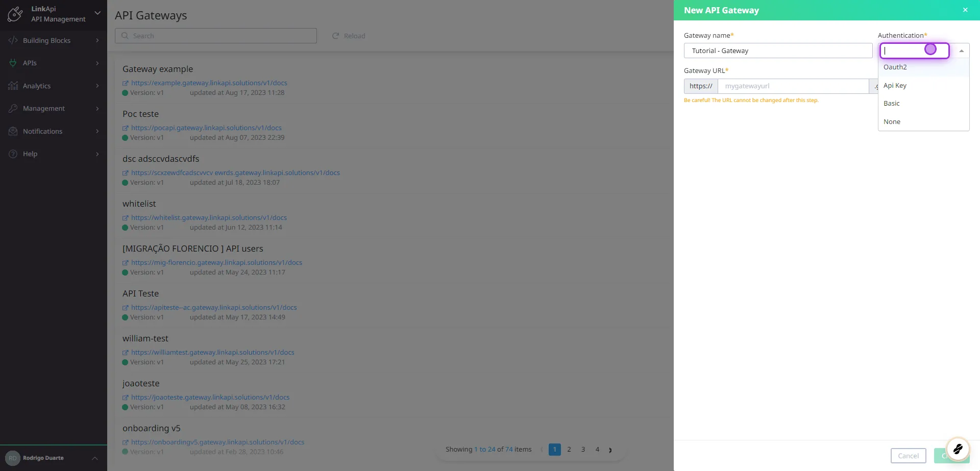Open the external link icon beside Gateway example

coord(125,83)
